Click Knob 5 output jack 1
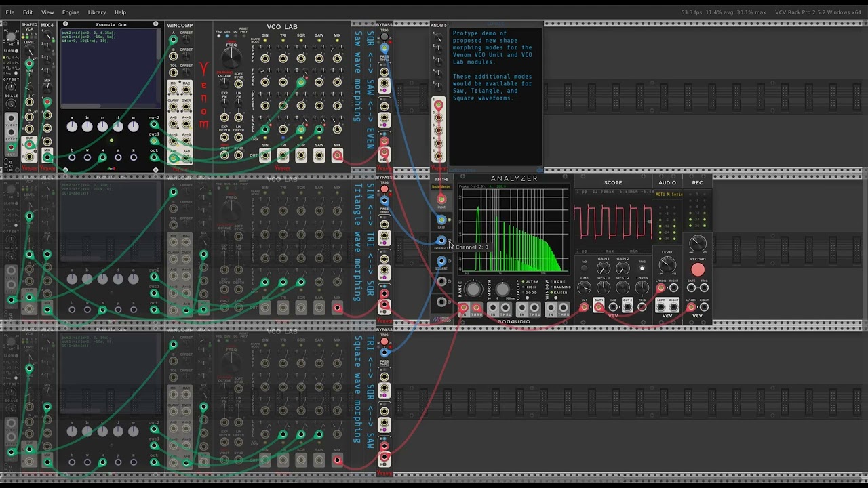This screenshot has height=488, width=868. [439, 105]
